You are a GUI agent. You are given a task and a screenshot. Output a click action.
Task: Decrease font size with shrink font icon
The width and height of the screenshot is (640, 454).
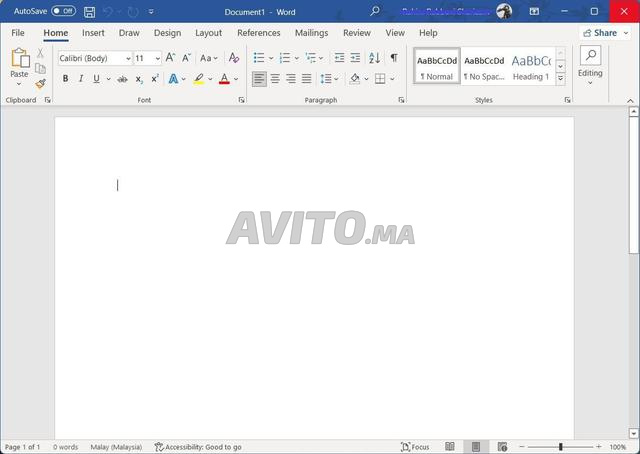(x=186, y=58)
